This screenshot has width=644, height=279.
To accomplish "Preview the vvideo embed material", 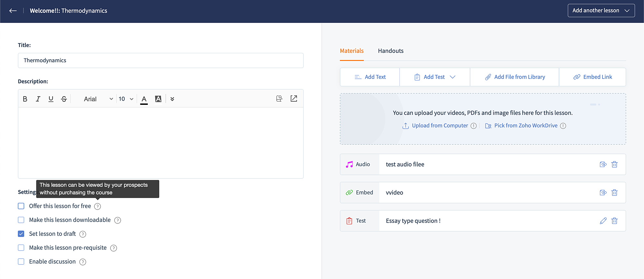I will pos(603,193).
